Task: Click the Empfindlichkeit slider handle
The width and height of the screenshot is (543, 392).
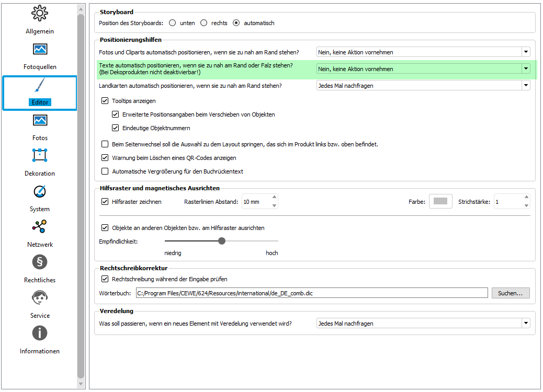Action: pos(222,241)
